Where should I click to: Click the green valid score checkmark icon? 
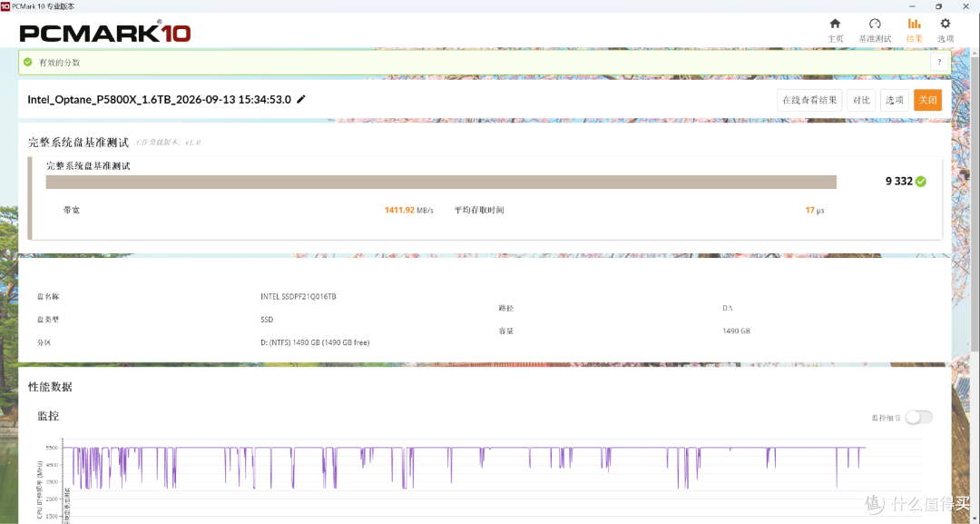click(27, 63)
